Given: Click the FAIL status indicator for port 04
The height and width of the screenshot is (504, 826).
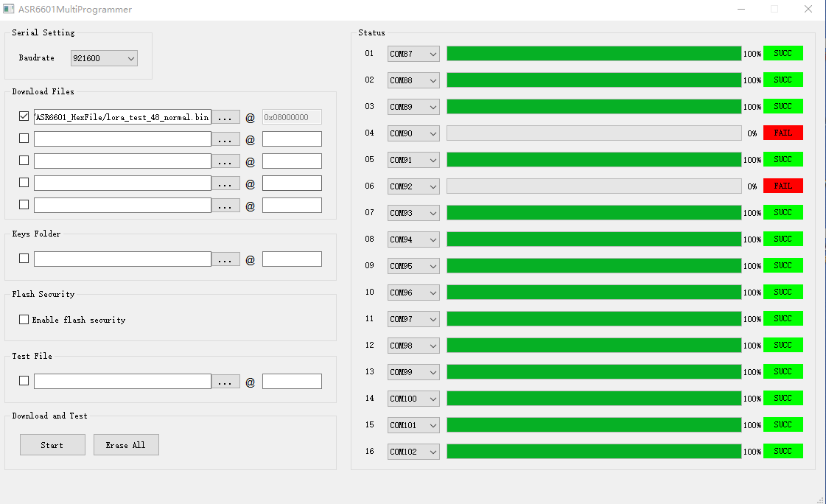Looking at the screenshot, I should pos(783,133).
